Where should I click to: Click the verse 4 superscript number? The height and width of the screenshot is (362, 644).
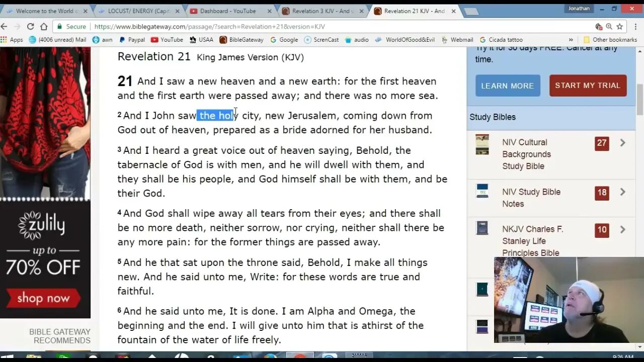click(120, 213)
